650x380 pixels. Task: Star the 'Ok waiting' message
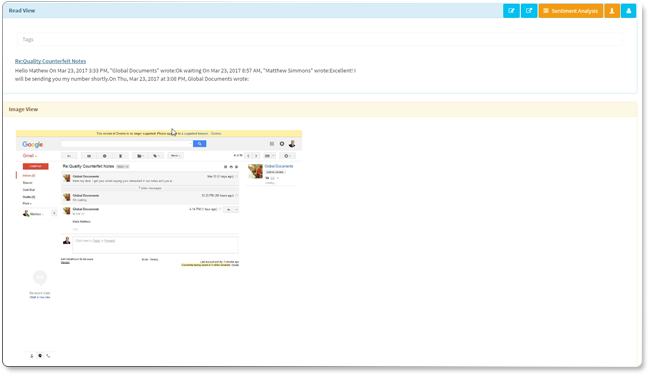(237, 196)
